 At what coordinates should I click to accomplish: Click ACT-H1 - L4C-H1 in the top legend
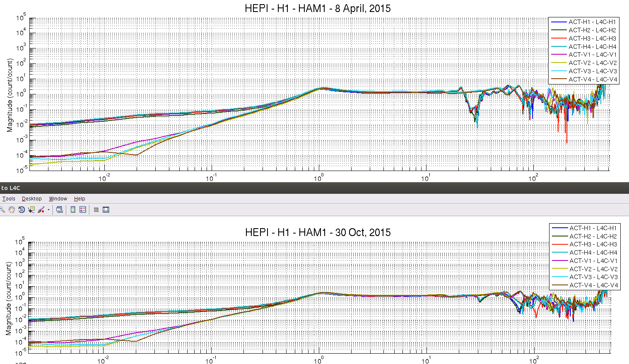click(x=592, y=22)
